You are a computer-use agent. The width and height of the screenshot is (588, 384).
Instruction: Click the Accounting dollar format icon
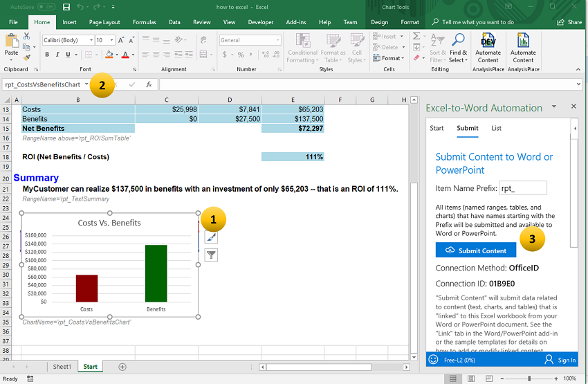[x=225, y=55]
